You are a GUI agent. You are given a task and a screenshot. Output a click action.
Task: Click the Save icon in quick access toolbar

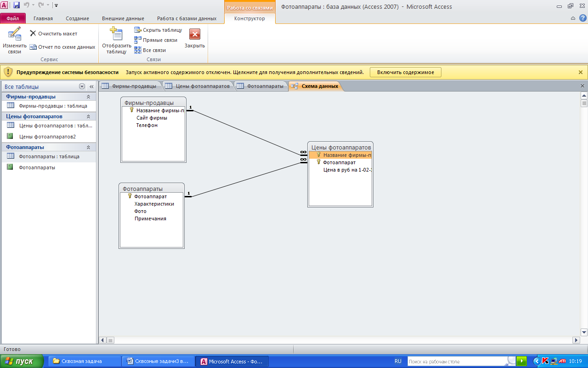coord(17,6)
